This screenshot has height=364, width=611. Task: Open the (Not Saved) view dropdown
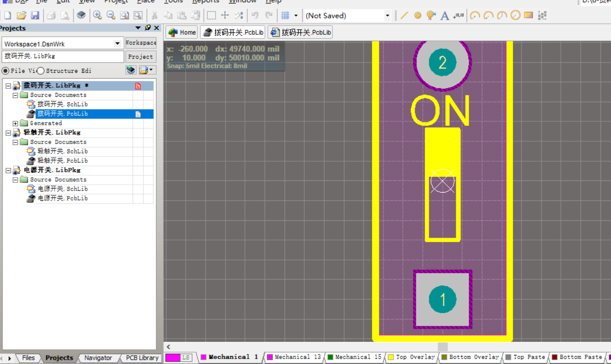pyautogui.click(x=388, y=16)
